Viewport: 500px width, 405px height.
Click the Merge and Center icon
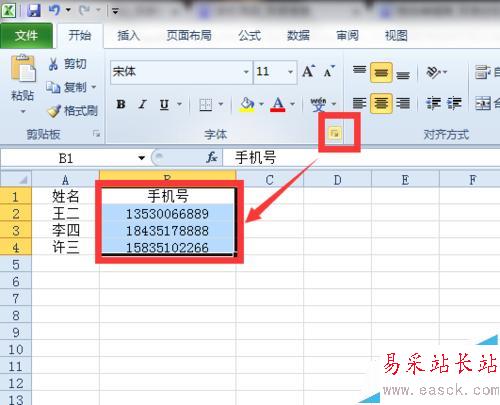coord(483,104)
